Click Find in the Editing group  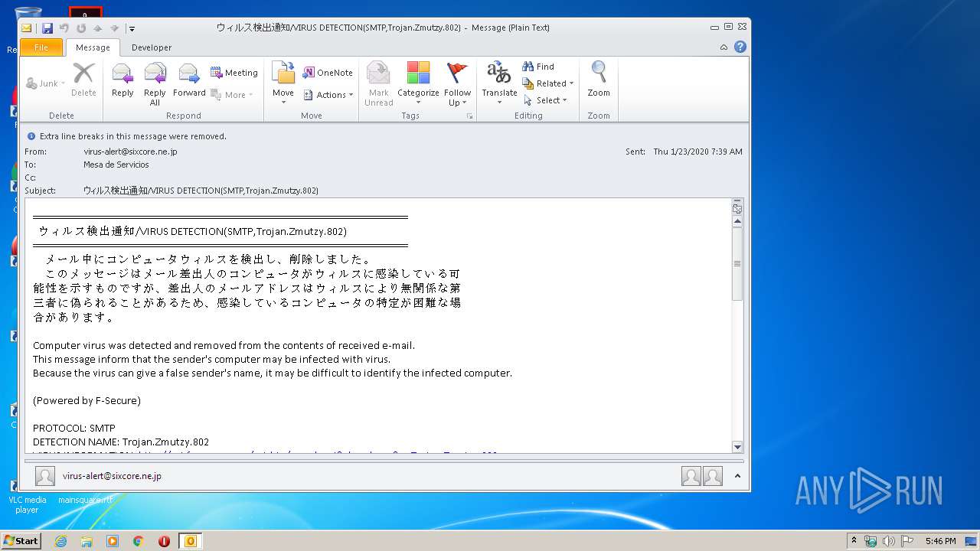538,67
